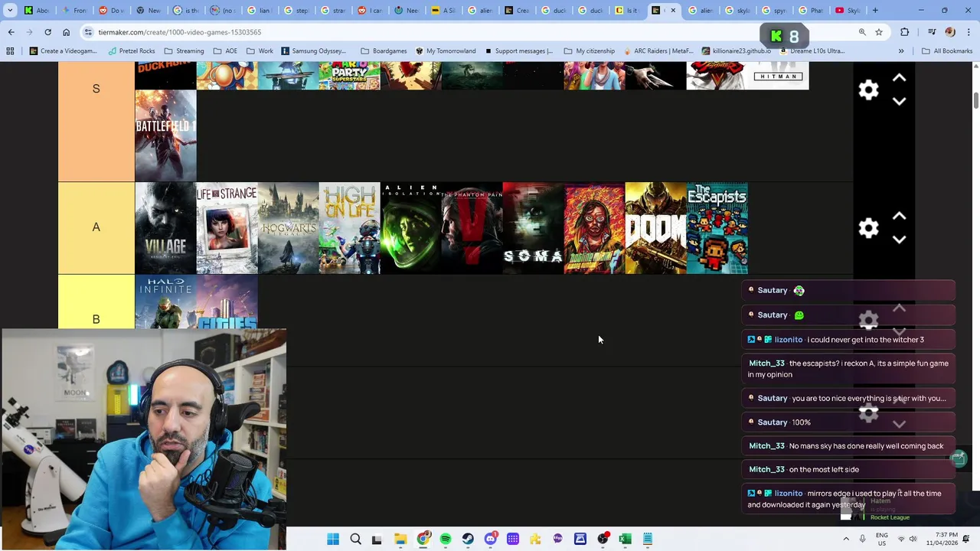Select the High on Life cover
The image size is (980, 551).
click(349, 228)
